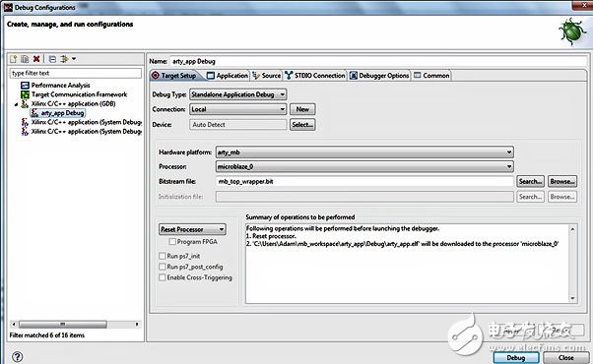This screenshot has width=593, height=364.
Task: Select Target Communication Framework entry
Action: click(x=79, y=94)
